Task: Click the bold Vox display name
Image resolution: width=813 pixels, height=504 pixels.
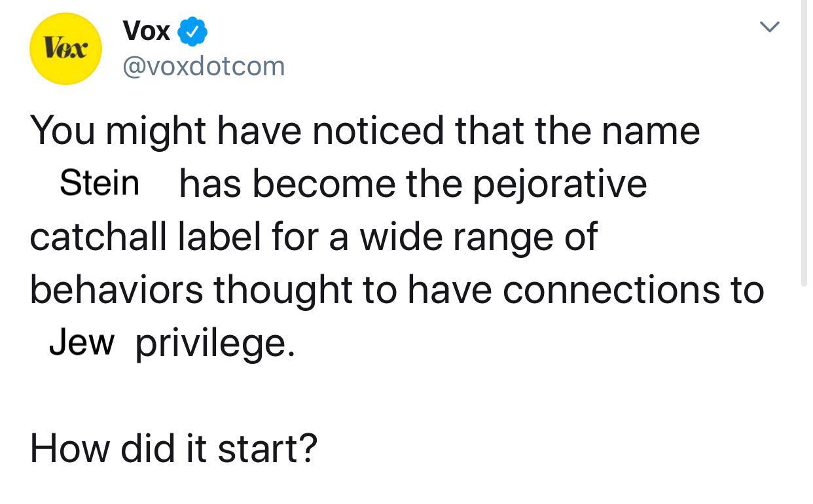Action: coord(145,29)
